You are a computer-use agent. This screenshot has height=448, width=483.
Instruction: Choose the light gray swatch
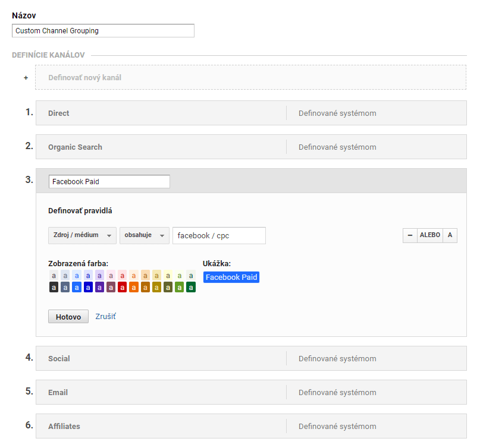pyautogui.click(x=54, y=275)
